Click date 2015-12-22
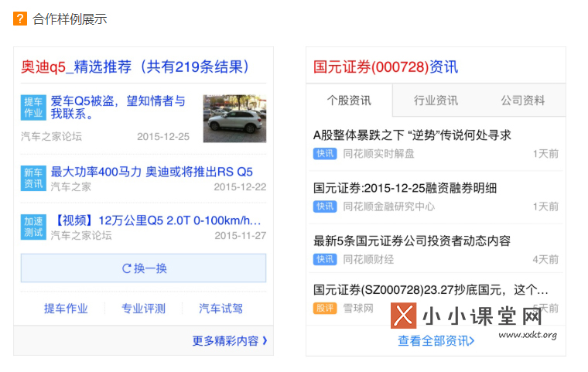588x372 pixels. pyautogui.click(x=240, y=186)
